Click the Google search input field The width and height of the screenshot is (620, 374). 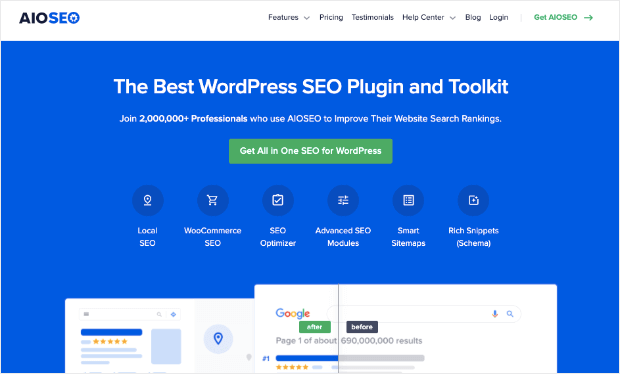(424, 314)
